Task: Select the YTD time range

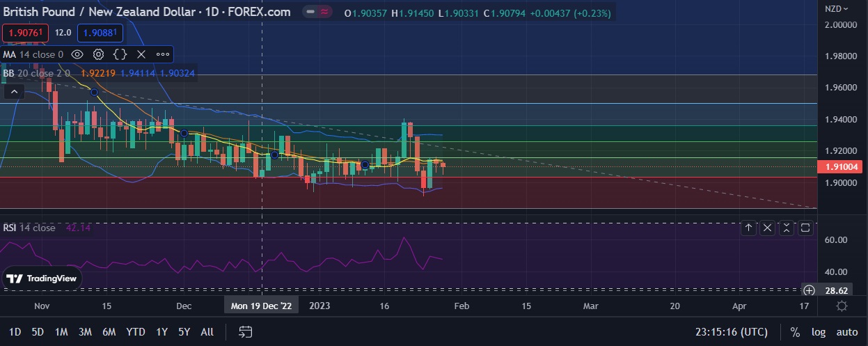Action: point(135,332)
